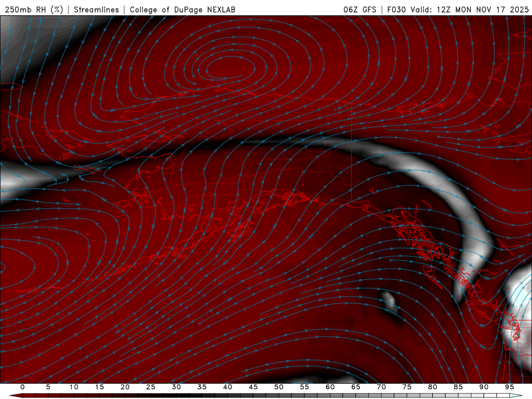
Task: Click the '90' tick label on colorbar
Action: [483, 387]
